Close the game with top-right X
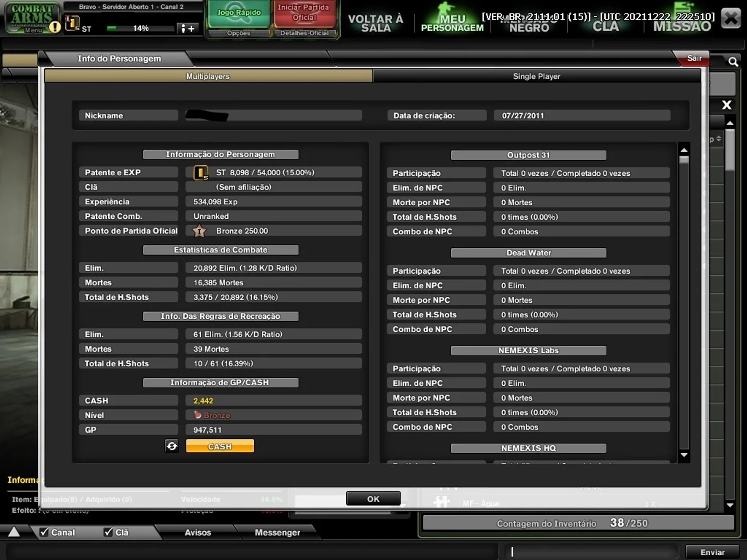This screenshot has width=747, height=560. [731, 18]
